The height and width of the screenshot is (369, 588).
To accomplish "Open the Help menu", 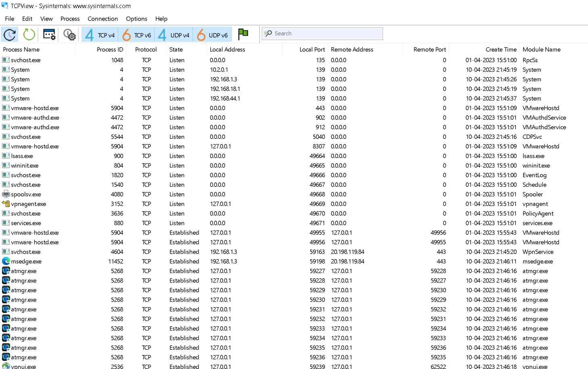I will pos(161,19).
